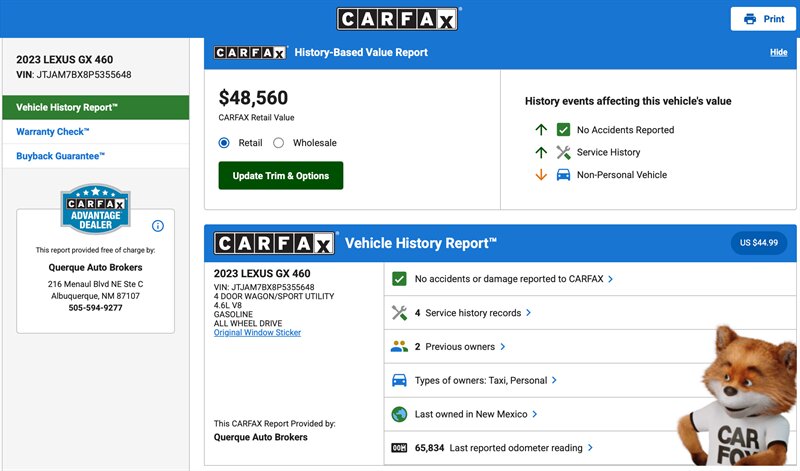Click the CARFAX logo in top header
Screen dimensions: 800x471
tap(398, 19)
